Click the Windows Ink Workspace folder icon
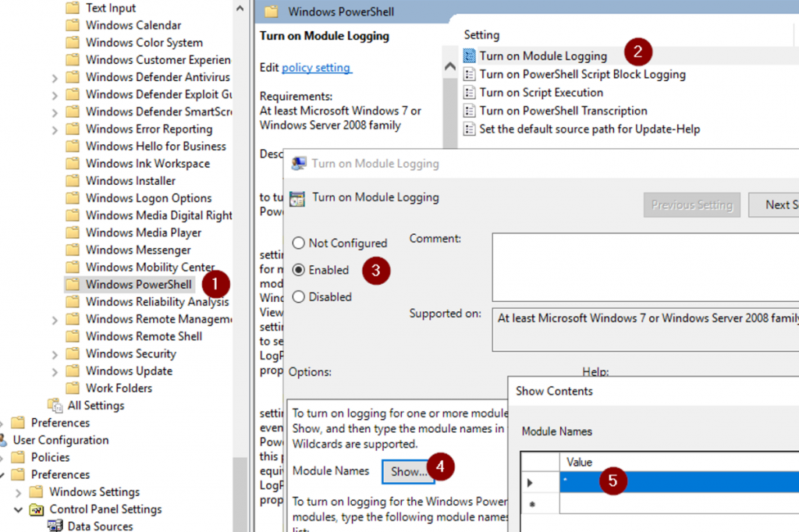Viewport: 799px width, 532px height. [73, 164]
